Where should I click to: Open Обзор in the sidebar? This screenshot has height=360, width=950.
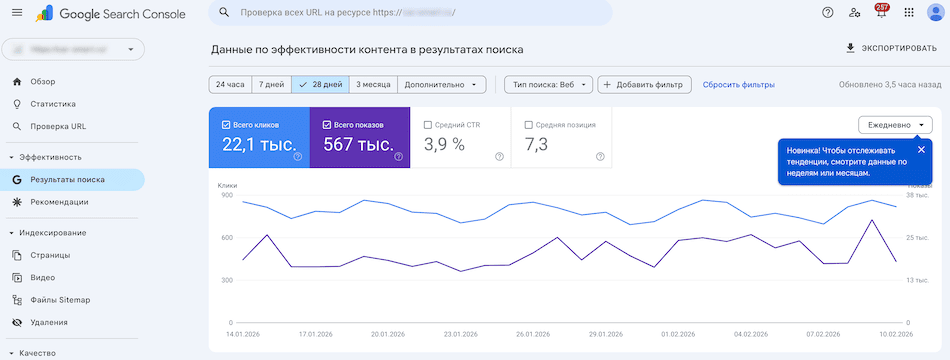click(72, 81)
